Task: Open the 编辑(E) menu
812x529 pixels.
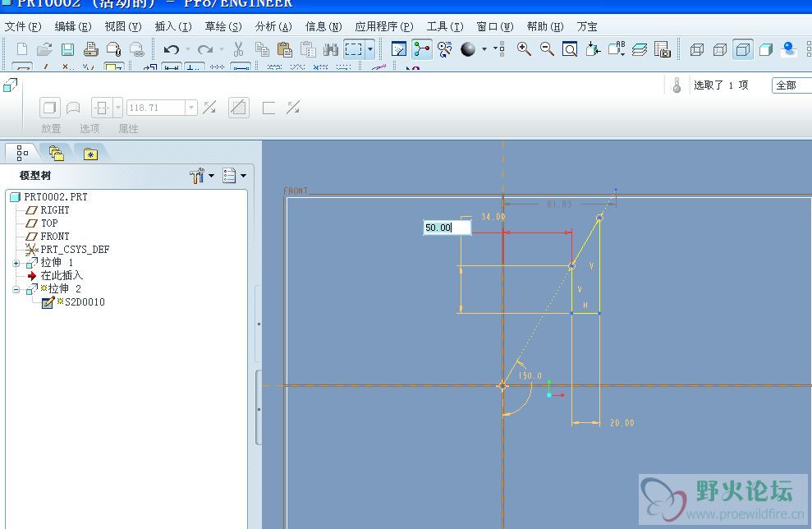Action: [x=73, y=26]
